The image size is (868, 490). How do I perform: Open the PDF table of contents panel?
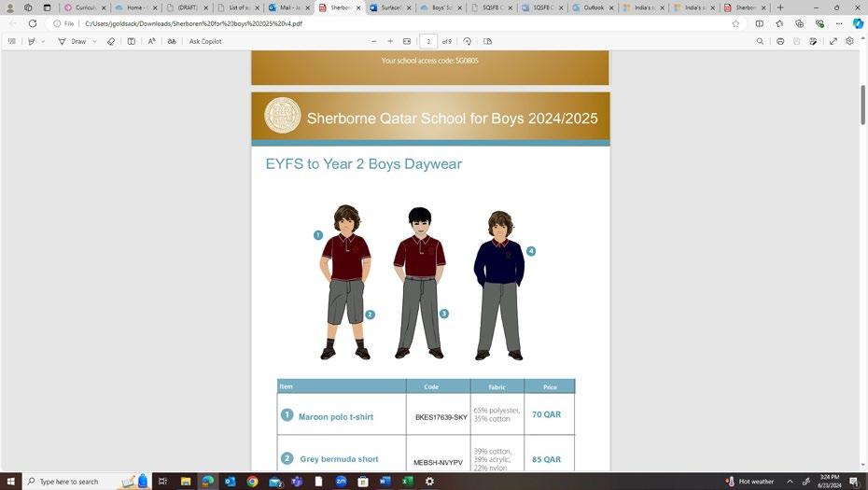11,41
